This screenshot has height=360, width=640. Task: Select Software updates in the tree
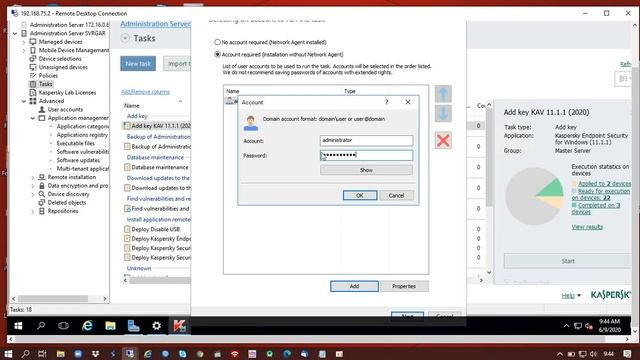coord(78,160)
